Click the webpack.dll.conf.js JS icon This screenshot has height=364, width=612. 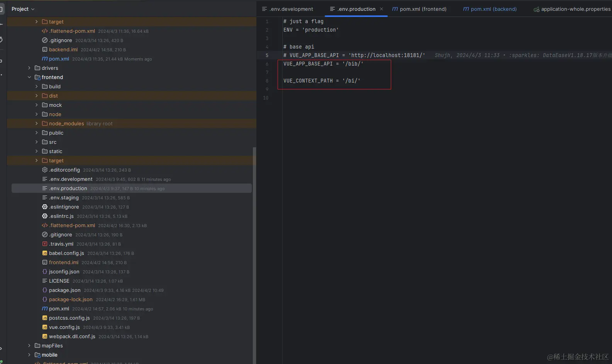point(45,336)
